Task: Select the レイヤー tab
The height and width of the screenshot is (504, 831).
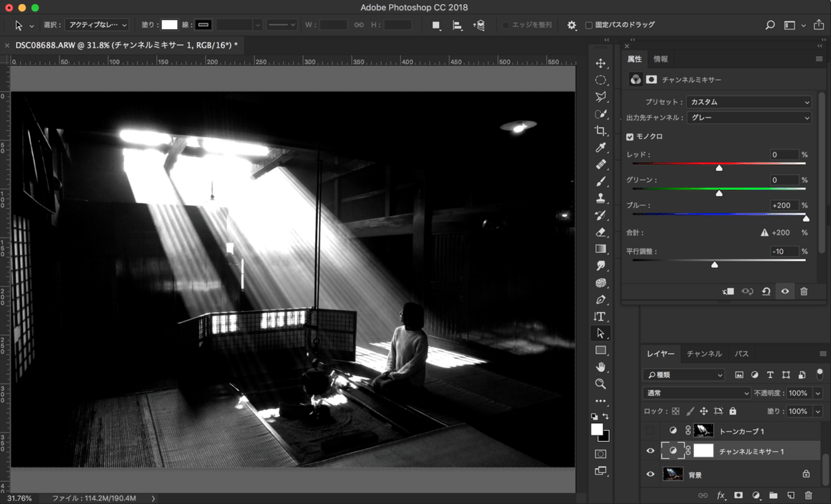Action: point(661,354)
